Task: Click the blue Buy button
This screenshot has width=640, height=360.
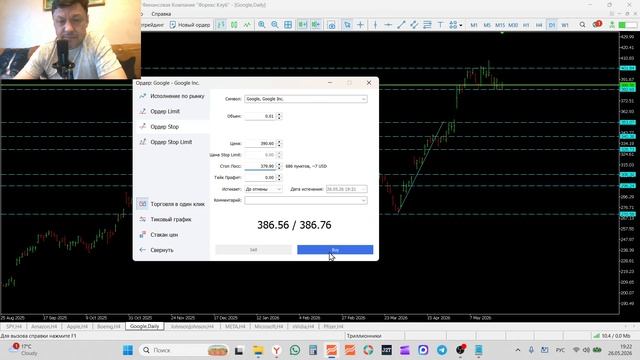Action: [335, 250]
